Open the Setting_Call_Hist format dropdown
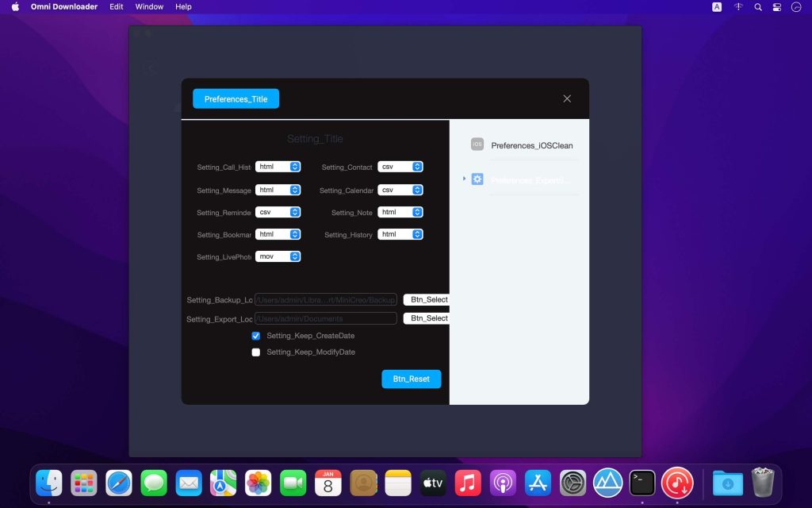Screen dimensions: 812x508 tap(278, 167)
